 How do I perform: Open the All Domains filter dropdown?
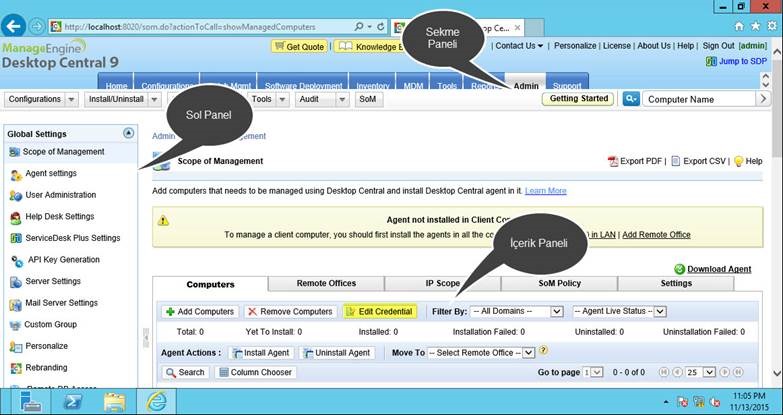[x=516, y=311]
